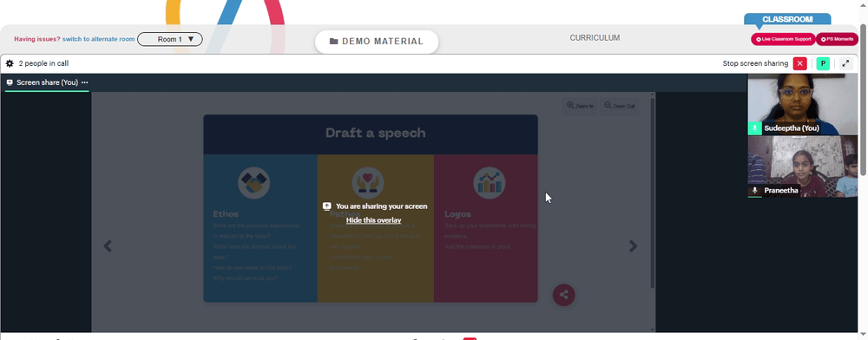
Task: Select the Classroom tab
Action: coord(787,19)
